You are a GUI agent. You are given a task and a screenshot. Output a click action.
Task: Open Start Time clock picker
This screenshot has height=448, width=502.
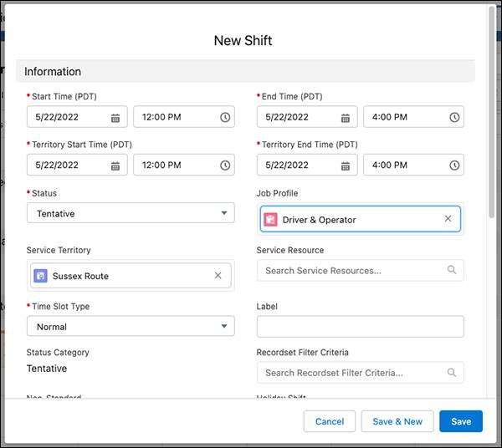pyautogui.click(x=225, y=118)
